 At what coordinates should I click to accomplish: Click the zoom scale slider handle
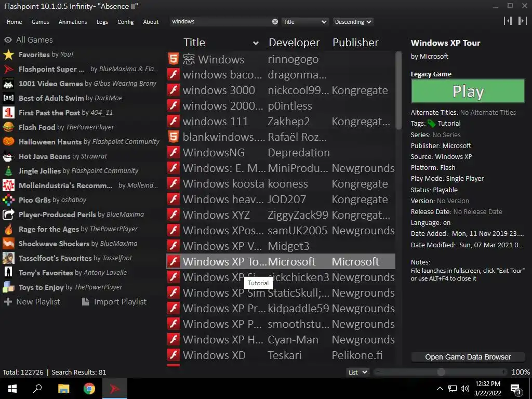441,372
